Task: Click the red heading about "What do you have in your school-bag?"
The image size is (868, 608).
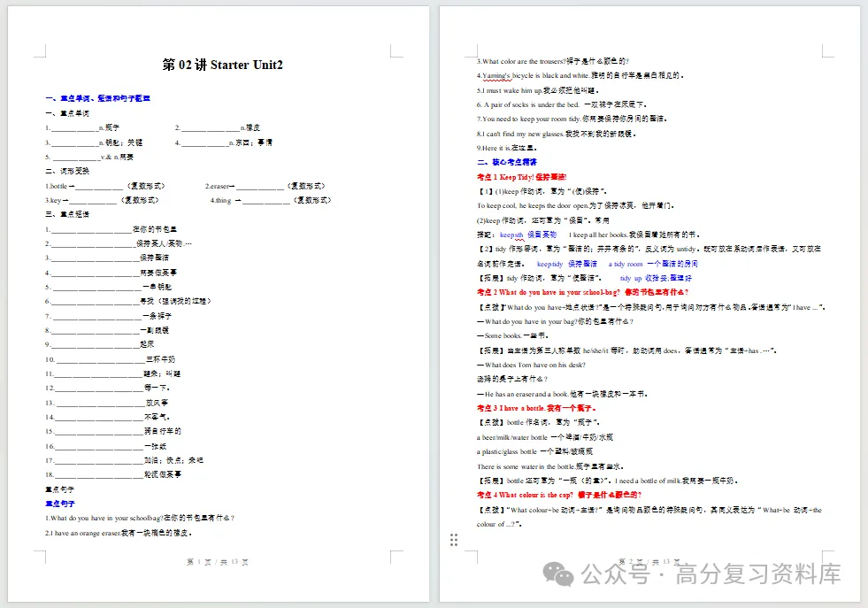Action: tap(582, 292)
